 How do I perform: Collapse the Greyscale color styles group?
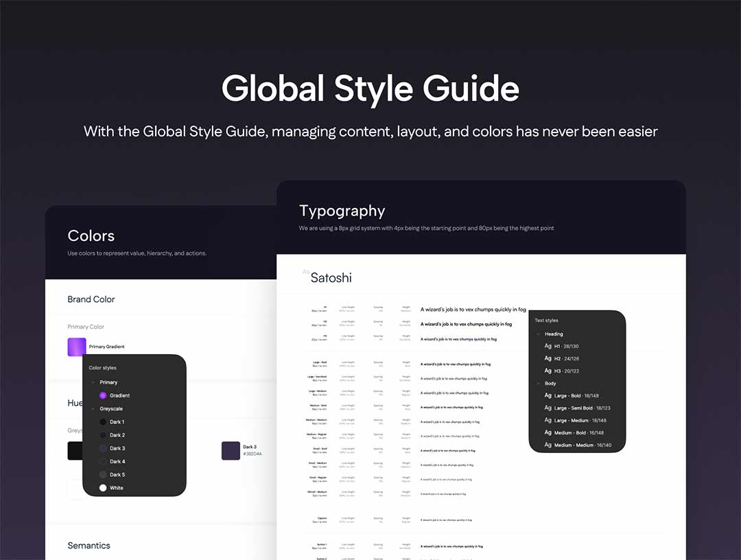point(93,409)
